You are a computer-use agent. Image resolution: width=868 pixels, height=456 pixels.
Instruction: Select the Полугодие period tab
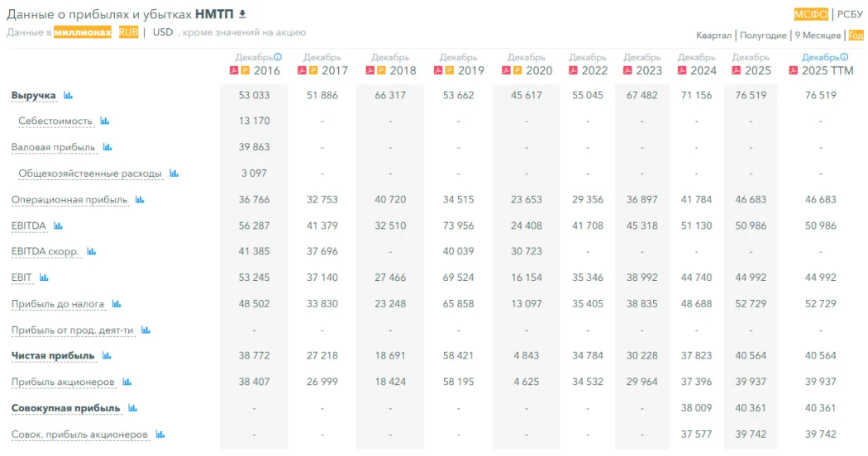click(763, 36)
